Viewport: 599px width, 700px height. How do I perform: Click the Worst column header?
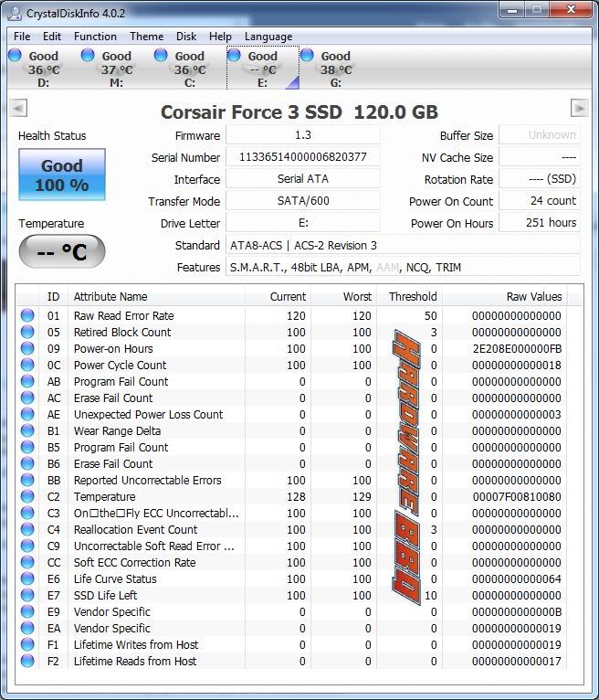click(343, 296)
